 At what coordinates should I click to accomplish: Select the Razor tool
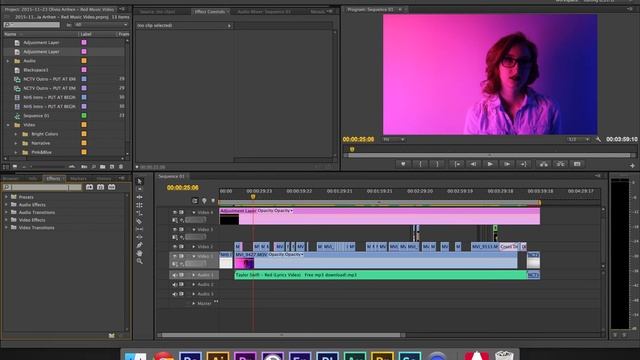click(x=140, y=221)
